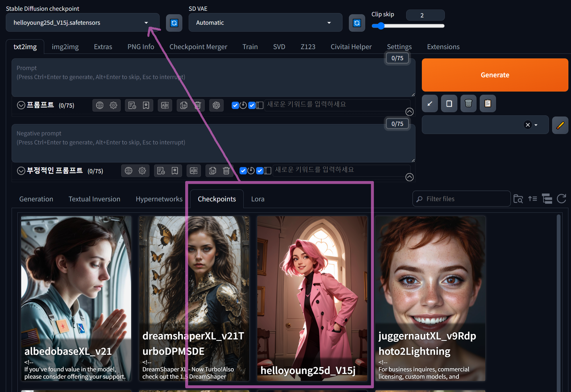Image resolution: width=571 pixels, height=392 pixels.
Task: Click the wastebasket clear prompt button
Action: tap(468, 103)
